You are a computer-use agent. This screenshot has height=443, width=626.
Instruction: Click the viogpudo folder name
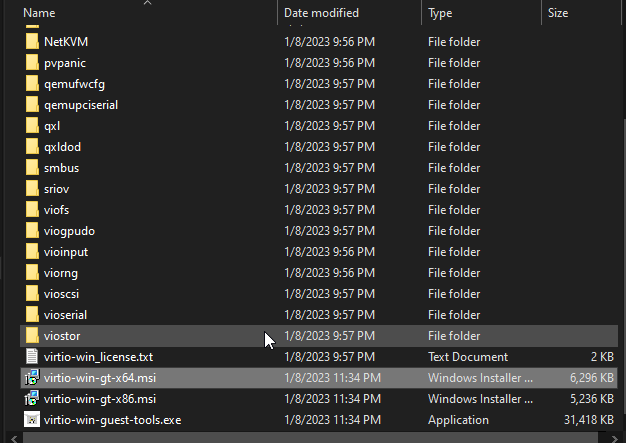(69, 231)
